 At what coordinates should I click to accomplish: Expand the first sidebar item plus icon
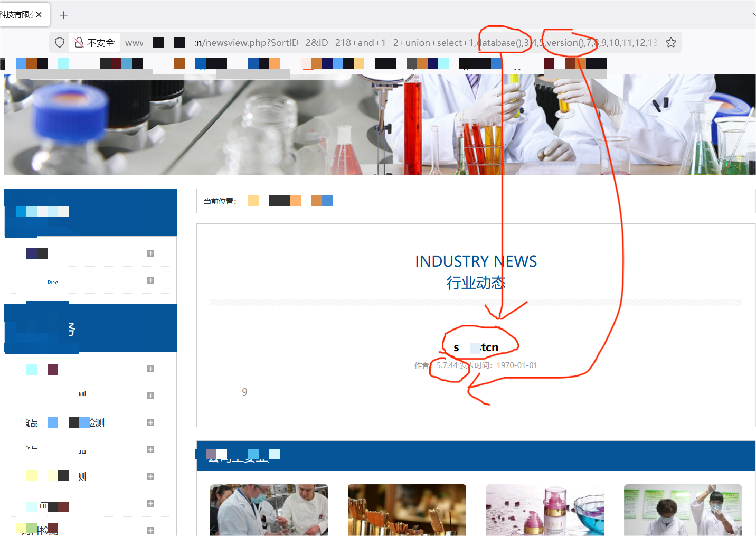[x=150, y=253]
